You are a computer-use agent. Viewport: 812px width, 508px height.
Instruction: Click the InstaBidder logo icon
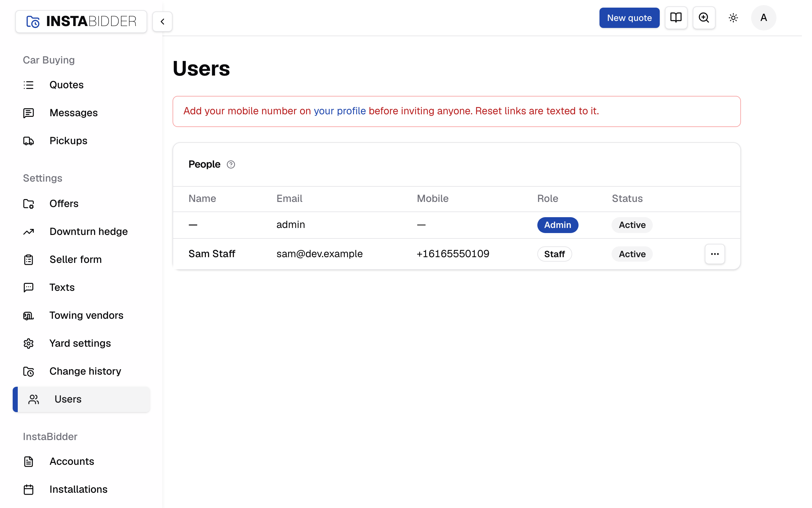pyautogui.click(x=33, y=22)
